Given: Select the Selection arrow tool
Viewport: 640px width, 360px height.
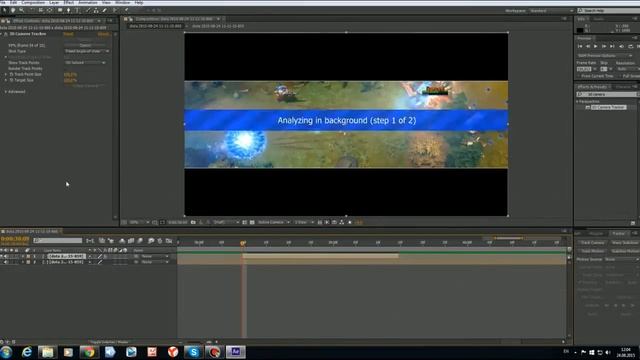Looking at the screenshot, I should coord(4,10).
